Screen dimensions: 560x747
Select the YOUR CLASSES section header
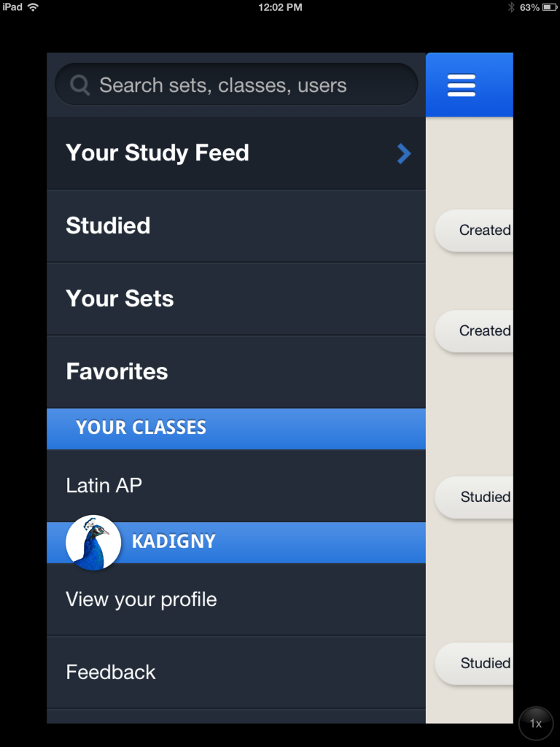pyautogui.click(x=236, y=428)
